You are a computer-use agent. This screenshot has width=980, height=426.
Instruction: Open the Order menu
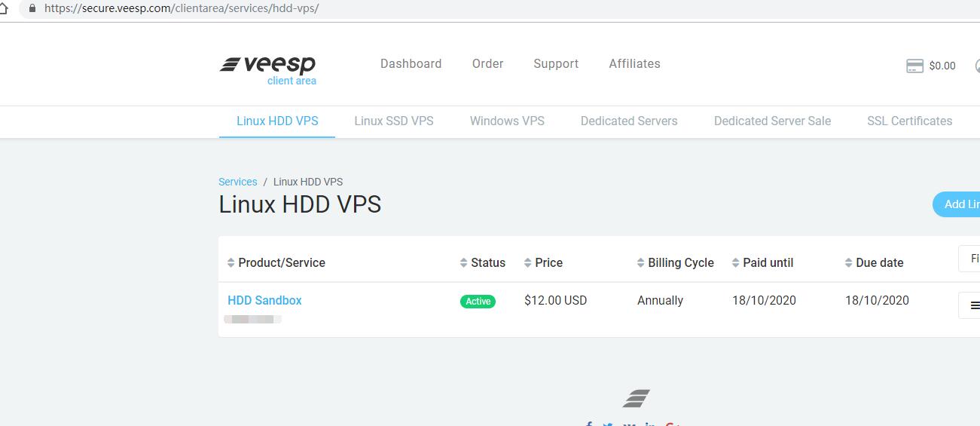[488, 64]
